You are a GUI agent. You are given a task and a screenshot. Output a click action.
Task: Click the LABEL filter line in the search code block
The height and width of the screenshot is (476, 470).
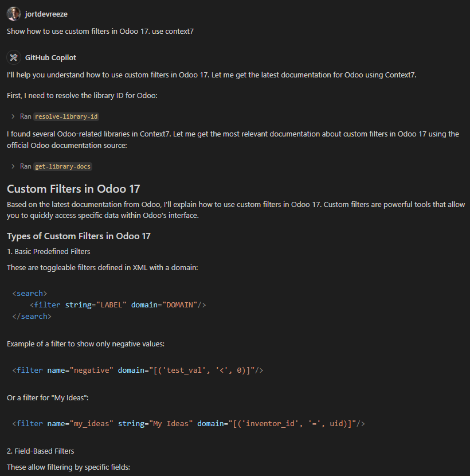point(117,305)
